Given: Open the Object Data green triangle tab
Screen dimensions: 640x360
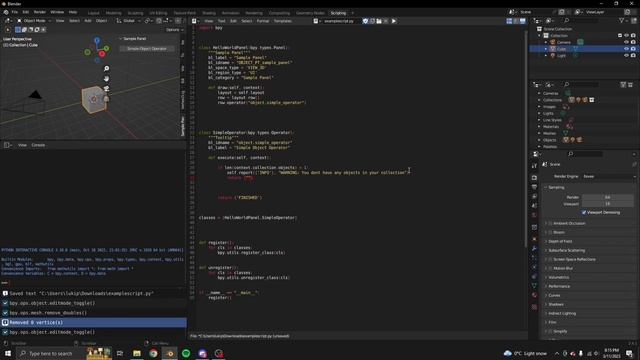Looking at the screenshot, I should pos(534,286).
